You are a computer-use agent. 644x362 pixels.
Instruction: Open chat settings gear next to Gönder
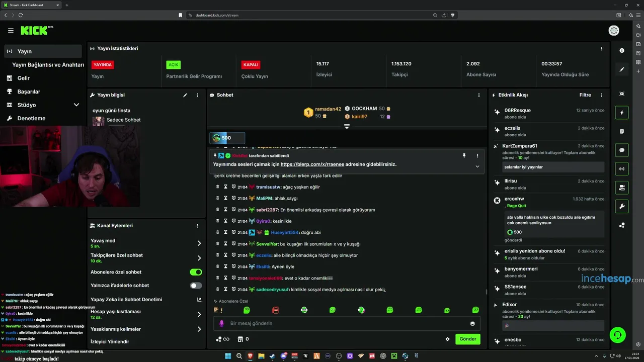[x=447, y=339]
